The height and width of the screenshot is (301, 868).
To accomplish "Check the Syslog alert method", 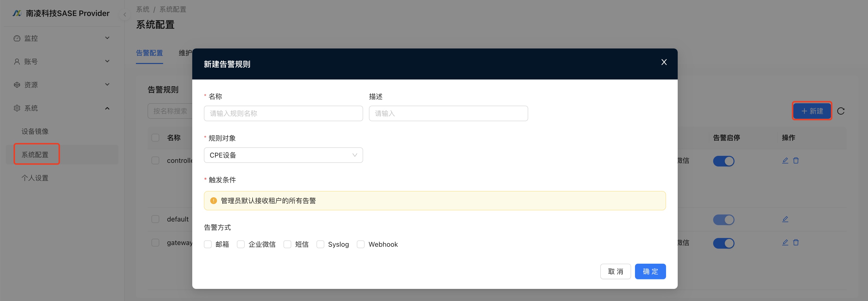I will (x=320, y=244).
